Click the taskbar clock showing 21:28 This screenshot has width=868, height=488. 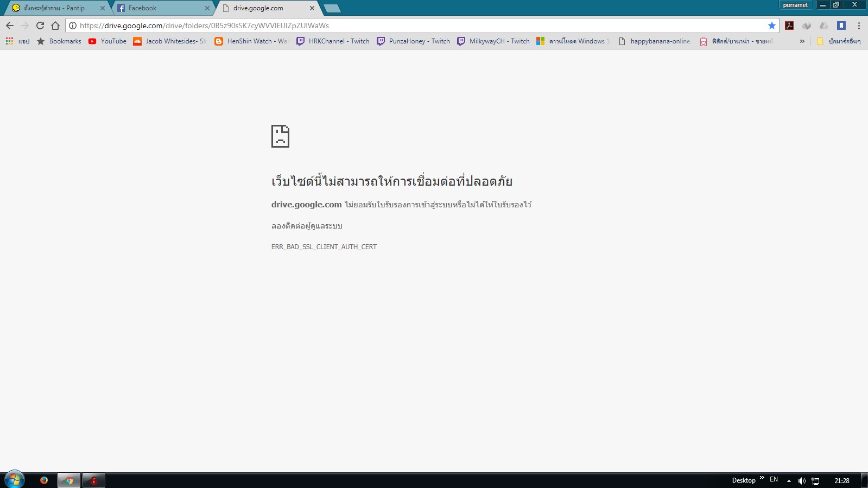pyautogui.click(x=842, y=480)
